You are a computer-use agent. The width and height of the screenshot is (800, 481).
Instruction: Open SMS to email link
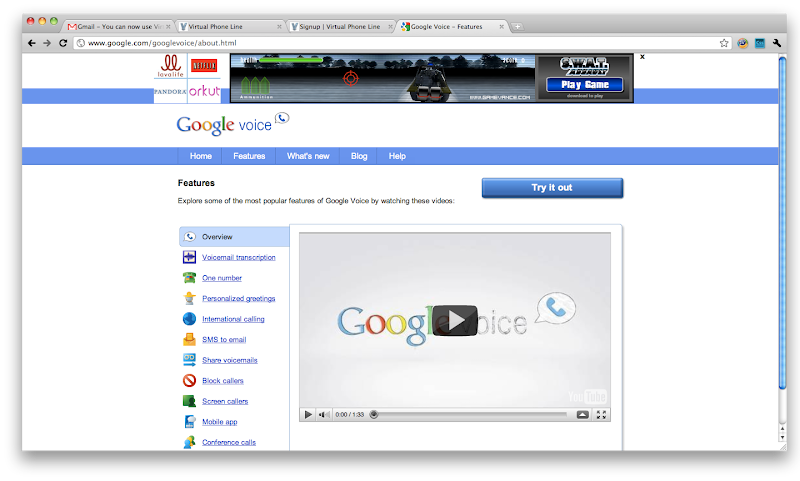224,340
